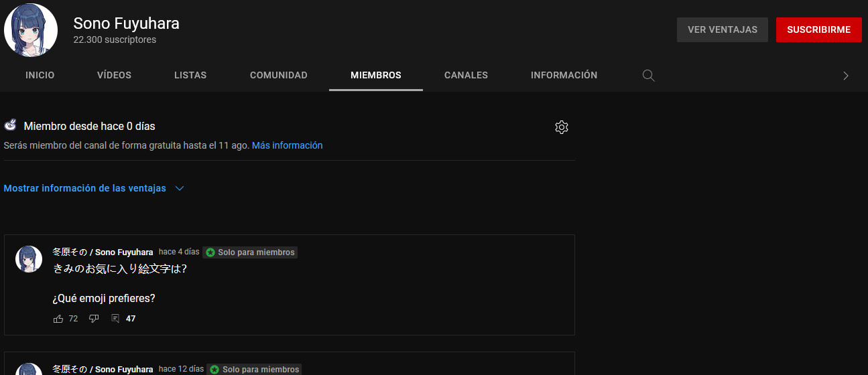
Task: Click the 47 comments count
Action: click(x=131, y=319)
